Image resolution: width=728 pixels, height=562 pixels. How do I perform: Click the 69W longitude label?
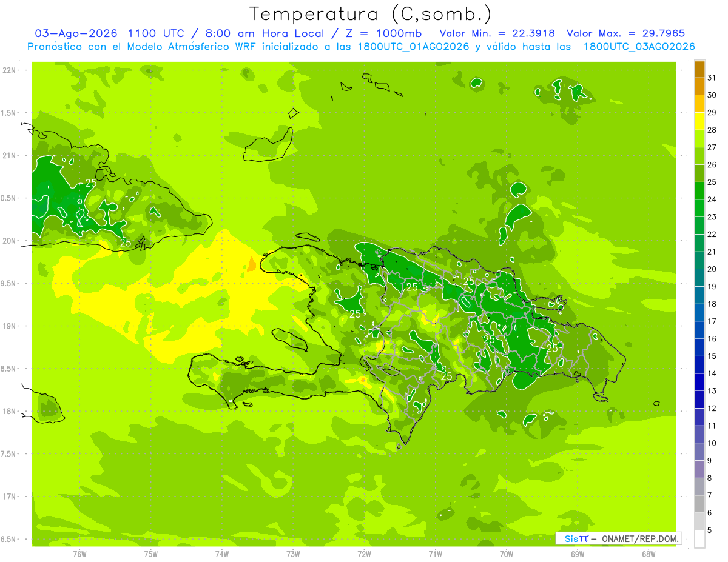578,554
